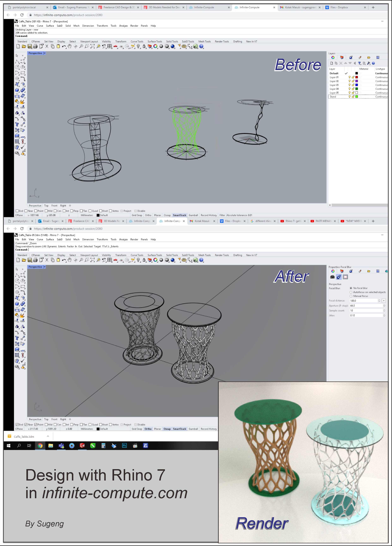Click red-framed rectangle icon in Properties panel
392x546 pixels.
(x=345, y=277)
